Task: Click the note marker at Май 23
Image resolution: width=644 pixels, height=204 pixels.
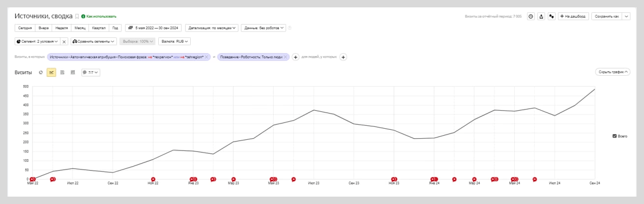Action: point(273,179)
